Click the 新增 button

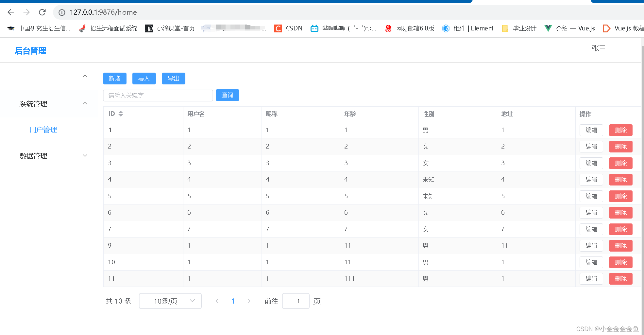(115, 79)
